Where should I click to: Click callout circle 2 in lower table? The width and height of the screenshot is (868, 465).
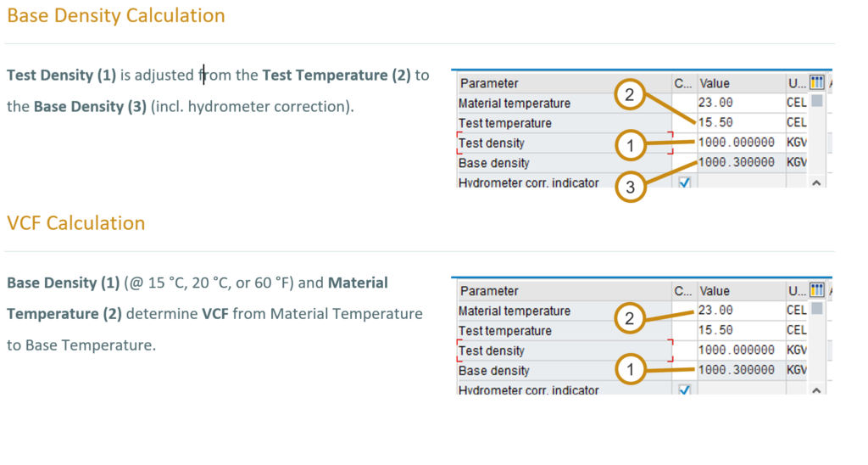click(x=630, y=318)
